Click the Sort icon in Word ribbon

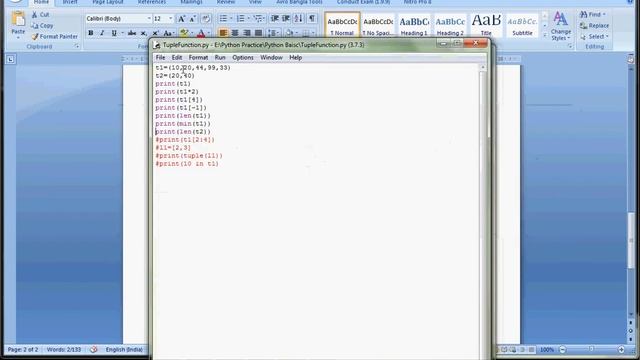click(299, 18)
